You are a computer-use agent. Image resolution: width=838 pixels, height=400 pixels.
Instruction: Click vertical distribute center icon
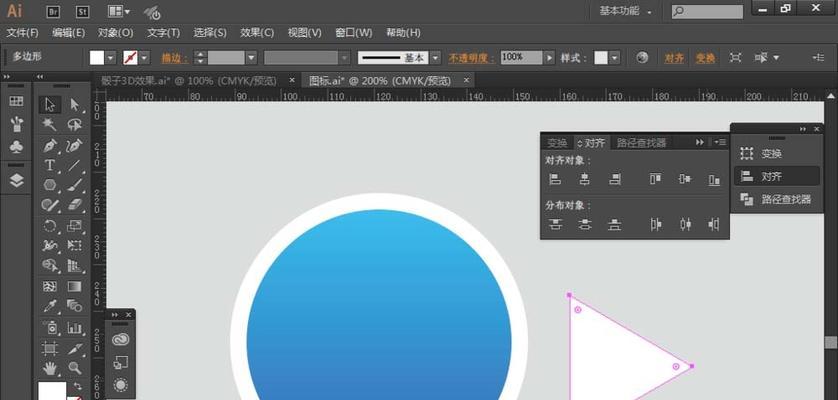click(x=585, y=225)
